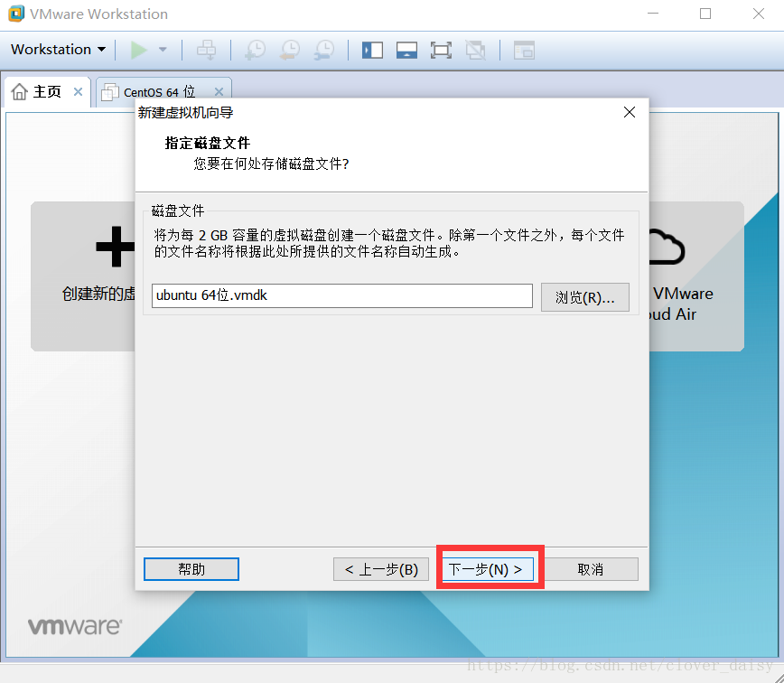784x683 pixels.
Task: Toggle the library sidebar view icon
Action: 372,50
